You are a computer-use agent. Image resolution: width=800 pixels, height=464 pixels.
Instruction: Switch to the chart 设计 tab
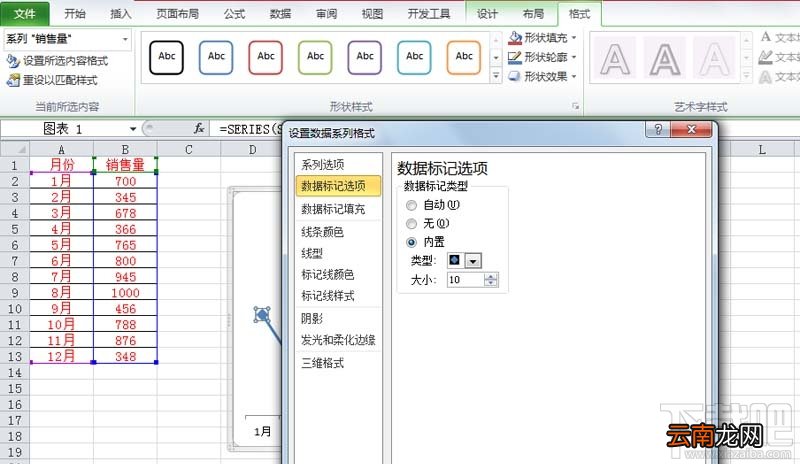point(487,14)
